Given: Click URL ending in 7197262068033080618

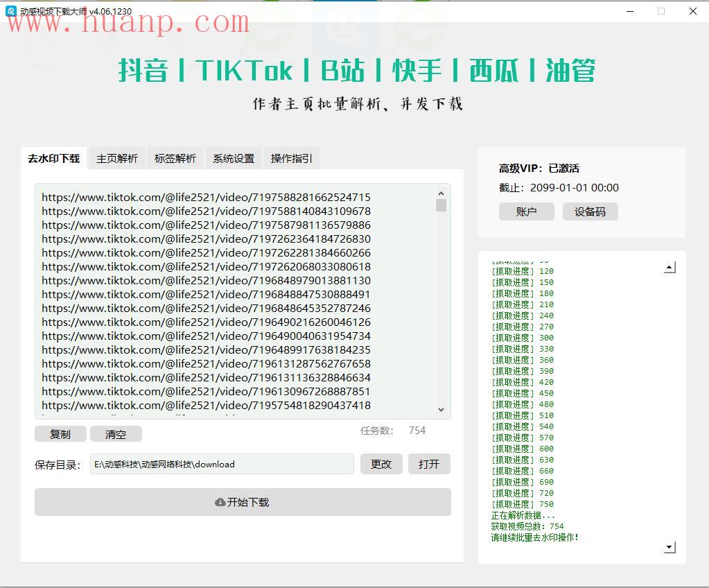Looking at the screenshot, I should tap(207, 267).
